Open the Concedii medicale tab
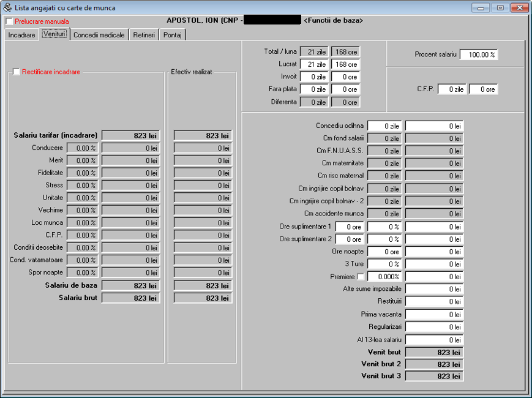Image resolution: width=532 pixels, height=398 pixels. 99,35
